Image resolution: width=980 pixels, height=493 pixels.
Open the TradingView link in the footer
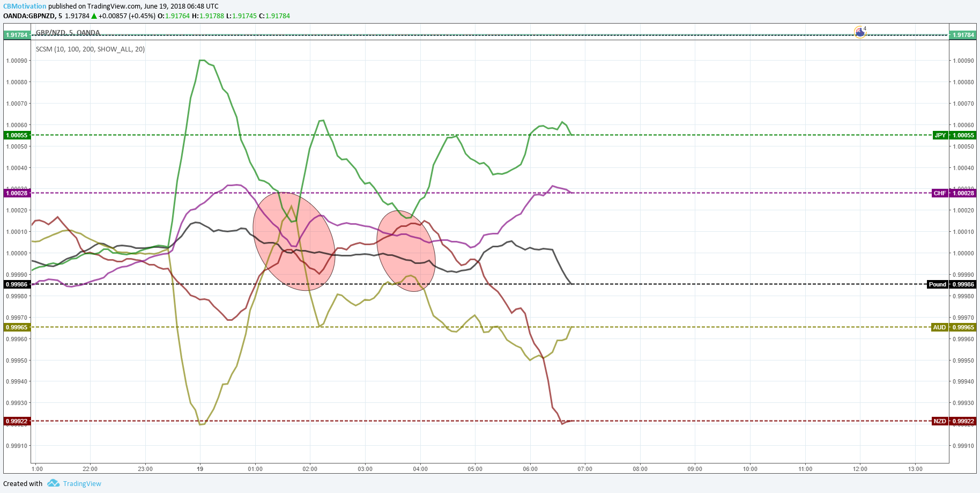[x=82, y=483]
